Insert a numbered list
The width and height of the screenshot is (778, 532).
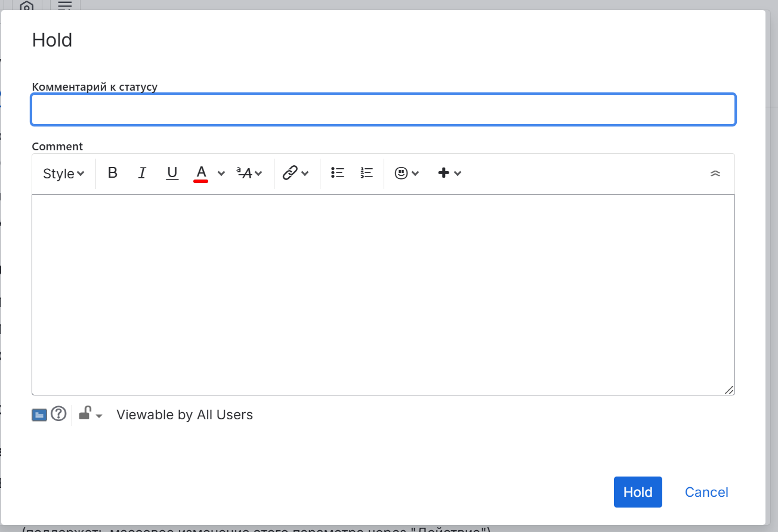coord(366,173)
